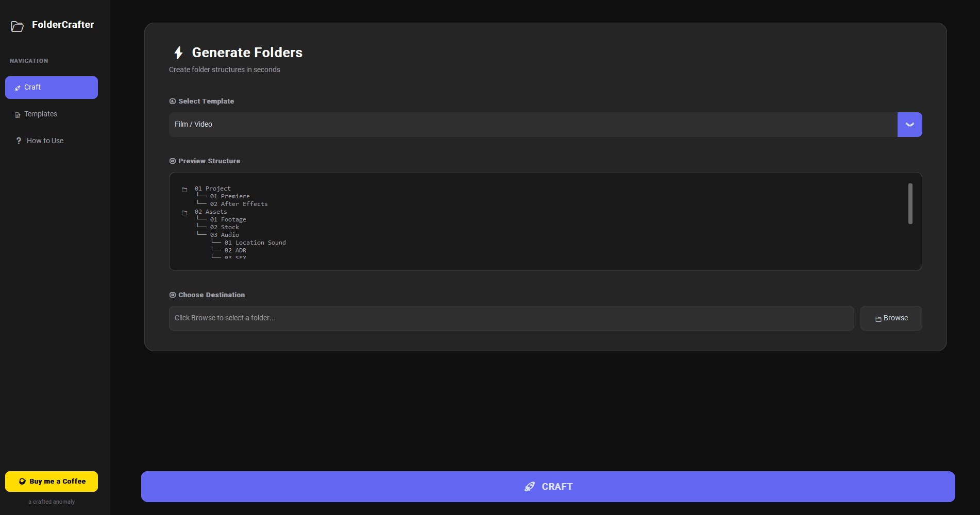980x515 pixels.
Task: Click the FolderCrafter folder logo icon
Action: click(17, 26)
